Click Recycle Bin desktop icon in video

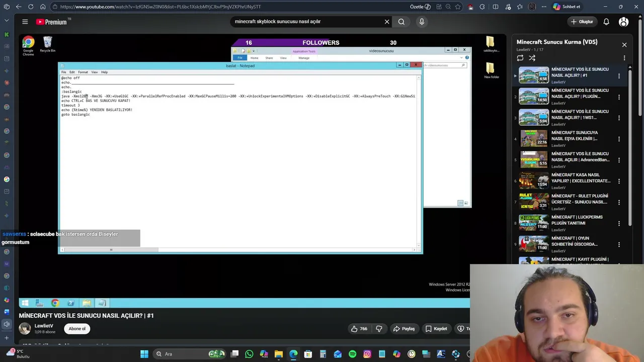point(47,44)
